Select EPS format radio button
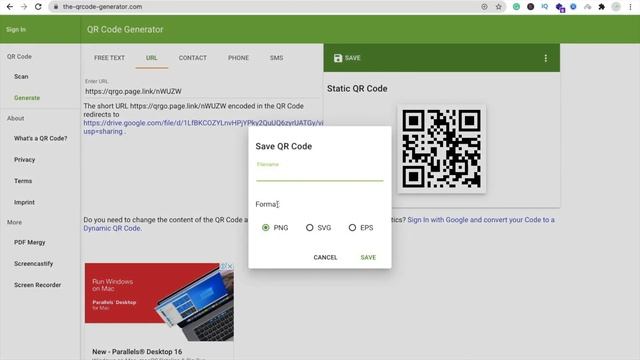 (x=352, y=227)
